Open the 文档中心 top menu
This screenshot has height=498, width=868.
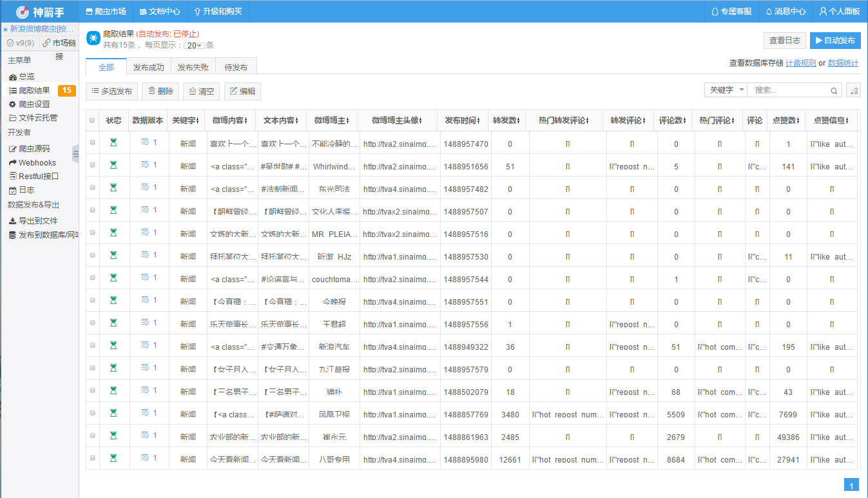click(x=159, y=12)
